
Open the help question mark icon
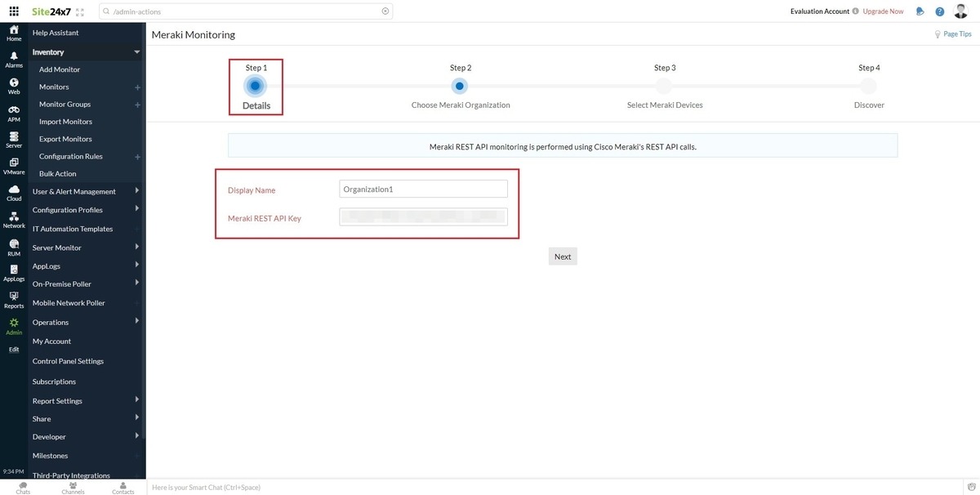940,11
